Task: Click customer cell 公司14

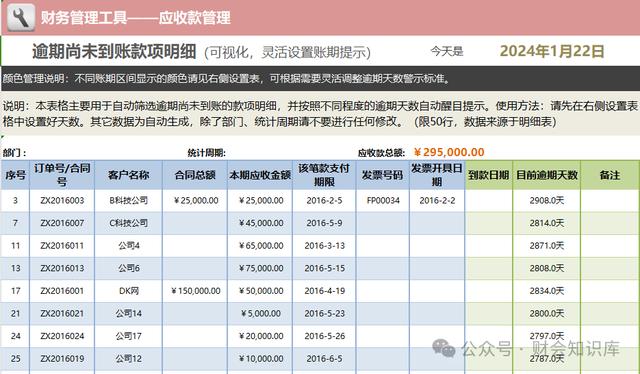Action: click(129, 314)
